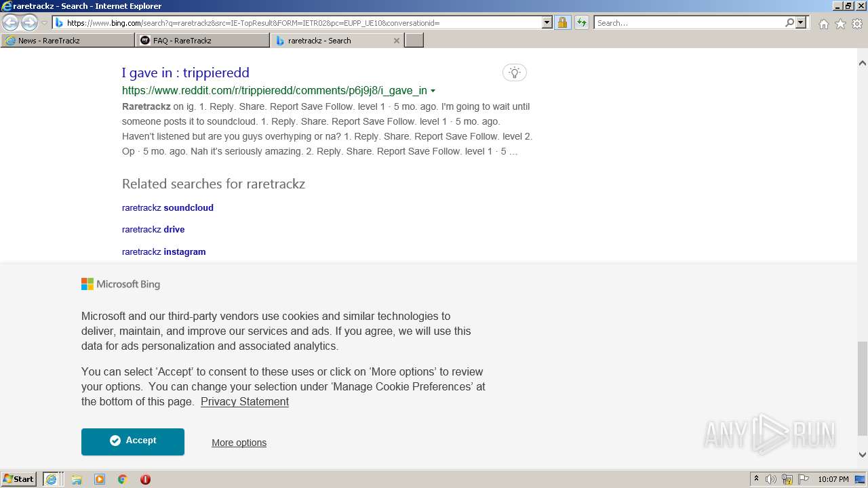Click the red Opera taskbar icon
The width and height of the screenshot is (868, 488).
pos(145,479)
